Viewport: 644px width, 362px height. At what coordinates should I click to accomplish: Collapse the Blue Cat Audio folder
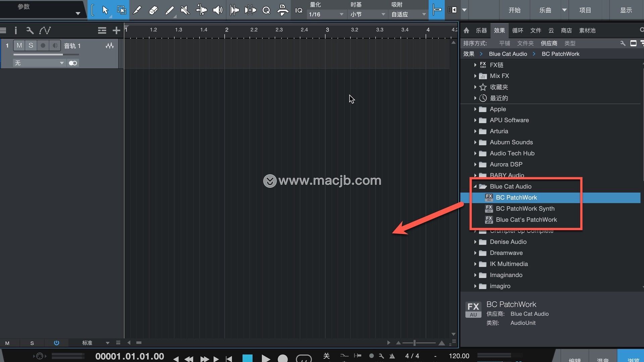[475, 186]
